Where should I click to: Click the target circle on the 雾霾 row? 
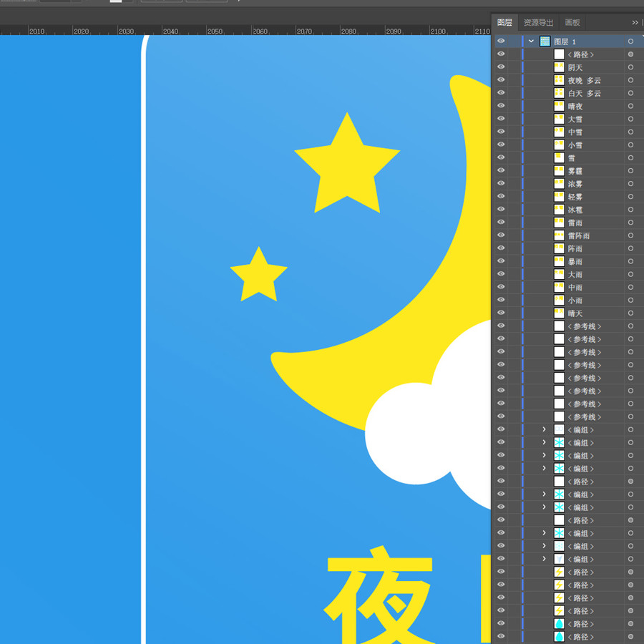pos(630,171)
